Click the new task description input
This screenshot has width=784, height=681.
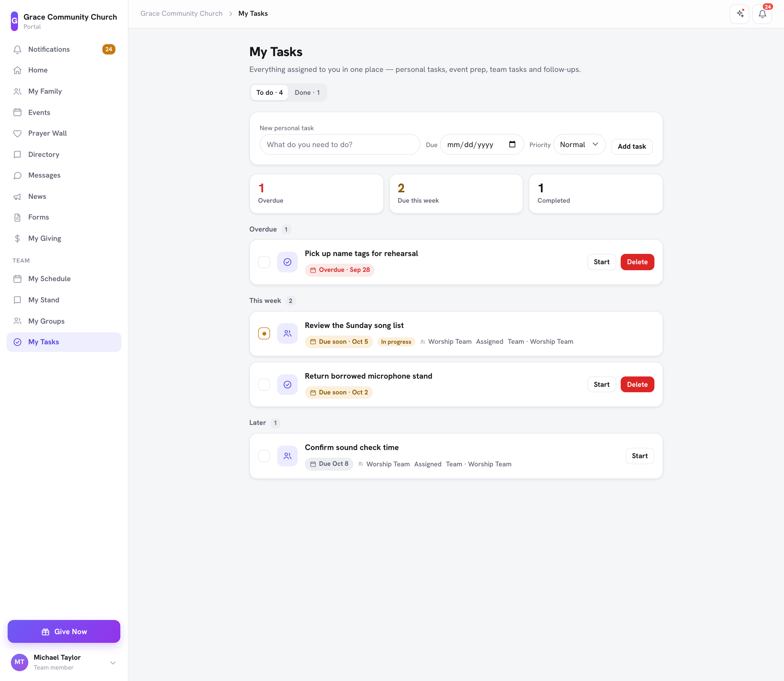[x=339, y=144]
